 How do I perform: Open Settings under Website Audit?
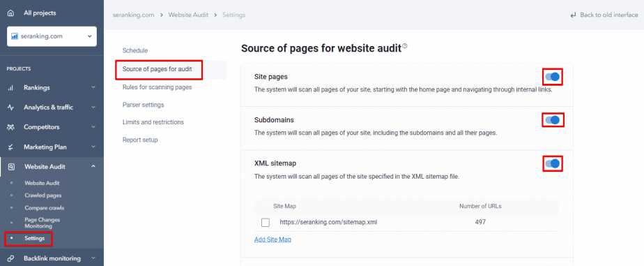[35, 239]
